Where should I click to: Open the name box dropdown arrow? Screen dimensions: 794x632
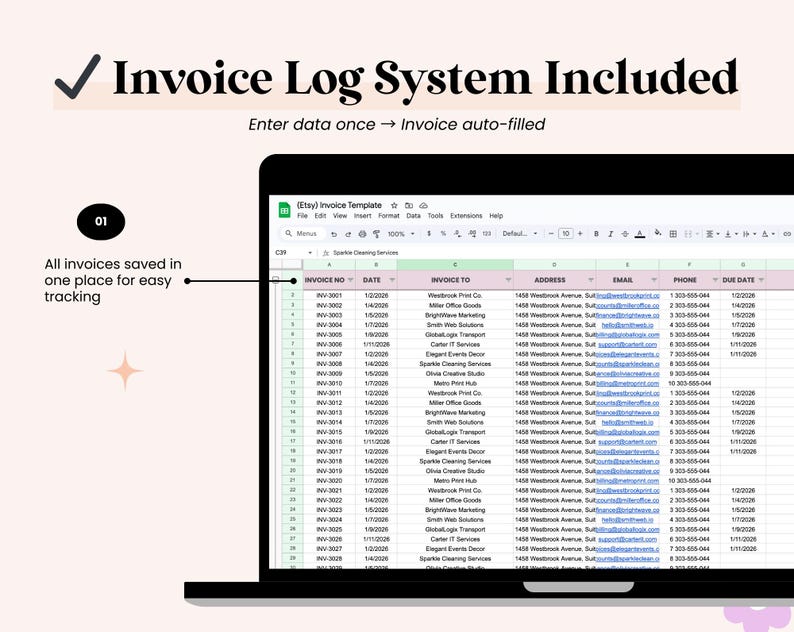[310, 253]
